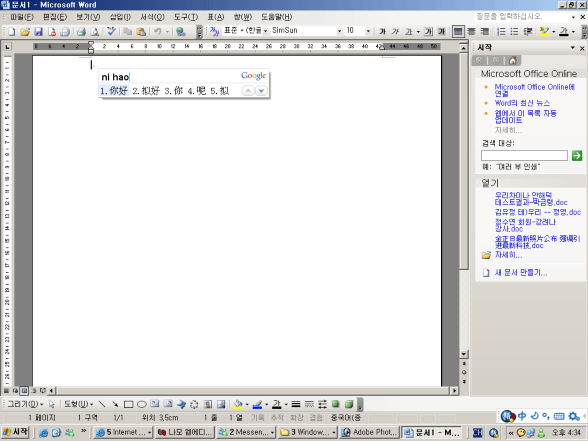Apply bulleted list formatting
The height and width of the screenshot is (441, 588).
[514, 32]
